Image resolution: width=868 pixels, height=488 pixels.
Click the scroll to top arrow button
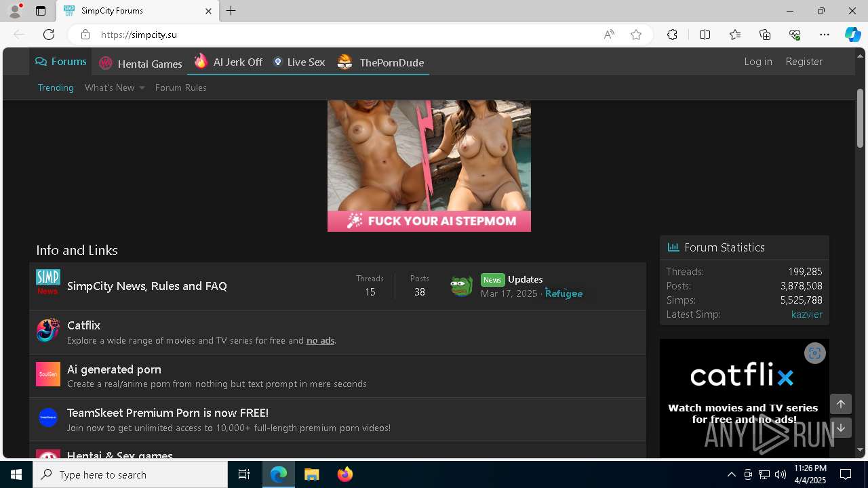(x=840, y=404)
